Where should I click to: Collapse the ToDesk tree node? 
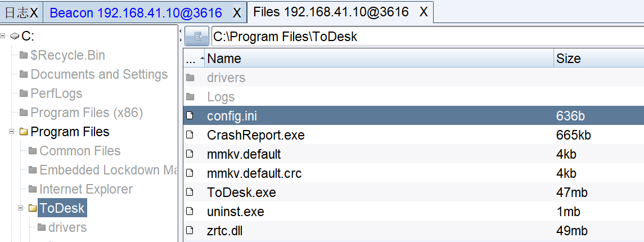pyautogui.click(x=21, y=208)
